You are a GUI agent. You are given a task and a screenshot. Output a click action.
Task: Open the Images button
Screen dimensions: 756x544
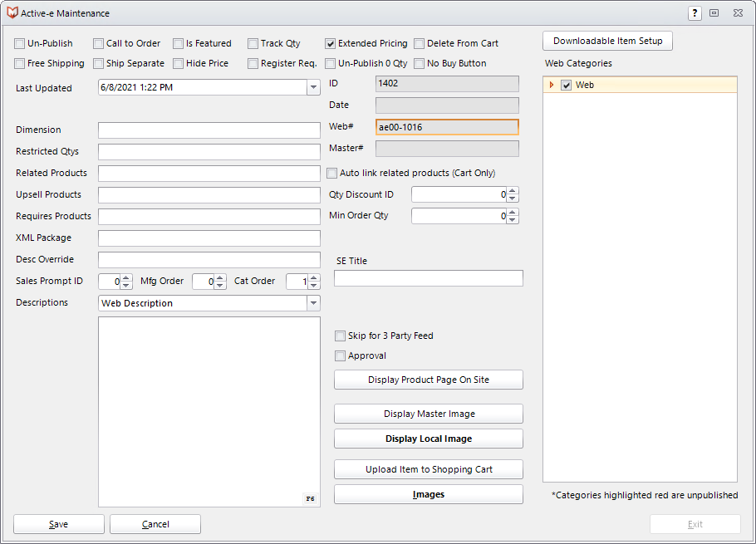click(429, 494)
